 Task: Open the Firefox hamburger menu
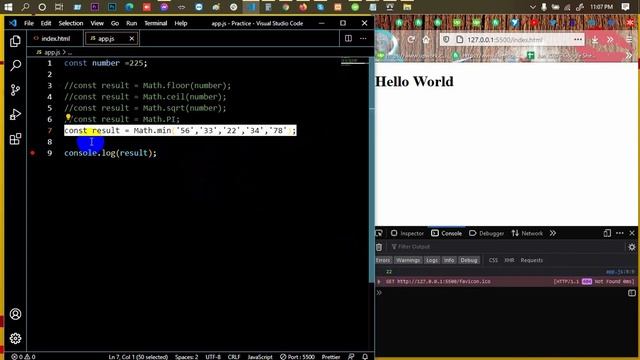click(629, 40)
